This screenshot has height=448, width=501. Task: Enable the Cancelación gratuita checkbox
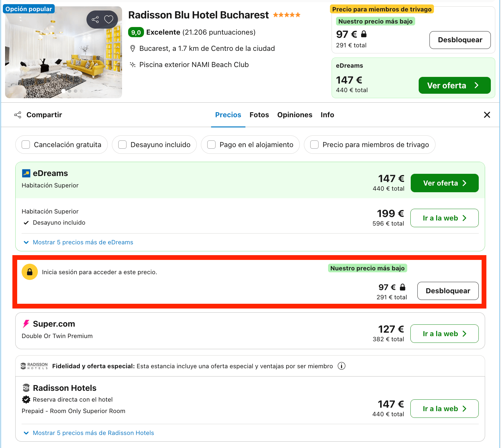pos(26,145)
